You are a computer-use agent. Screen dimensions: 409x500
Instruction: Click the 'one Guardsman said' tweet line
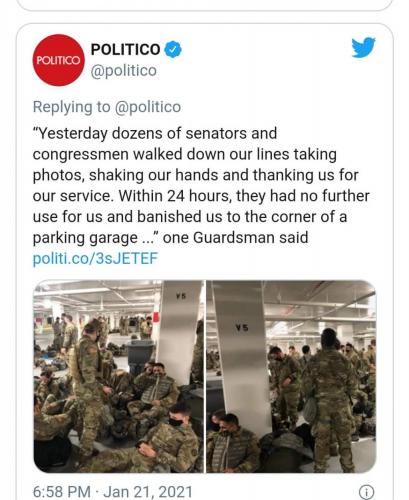(235, 238)
